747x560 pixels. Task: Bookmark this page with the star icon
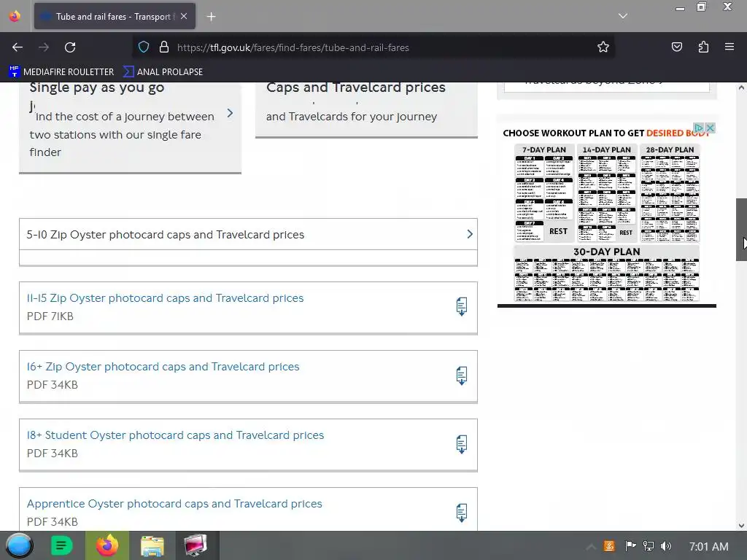coord(603,47)
